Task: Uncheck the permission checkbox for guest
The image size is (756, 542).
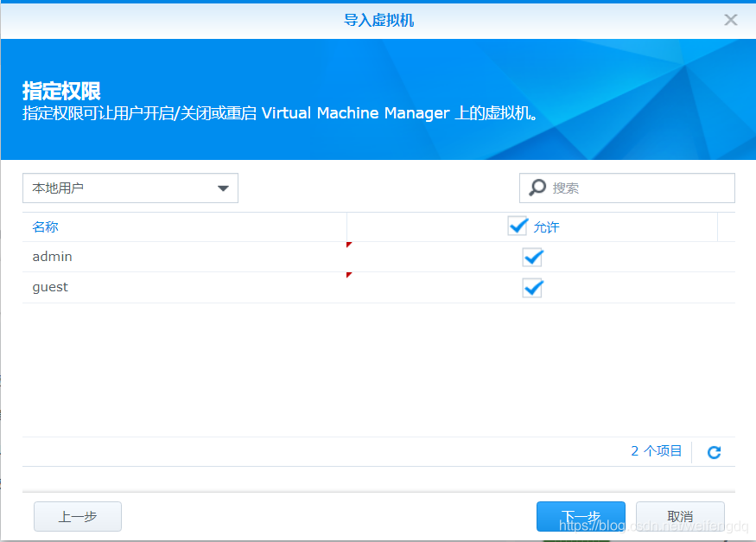Action: 532,287
